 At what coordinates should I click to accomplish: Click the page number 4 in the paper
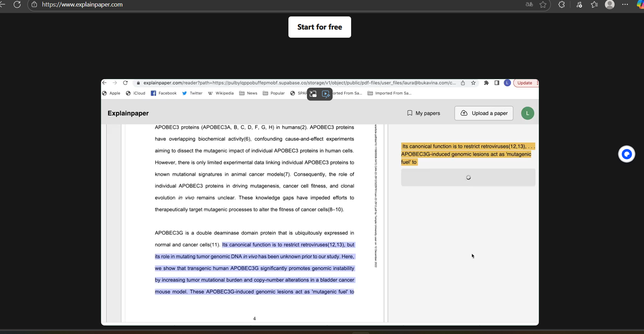(255, 319)
